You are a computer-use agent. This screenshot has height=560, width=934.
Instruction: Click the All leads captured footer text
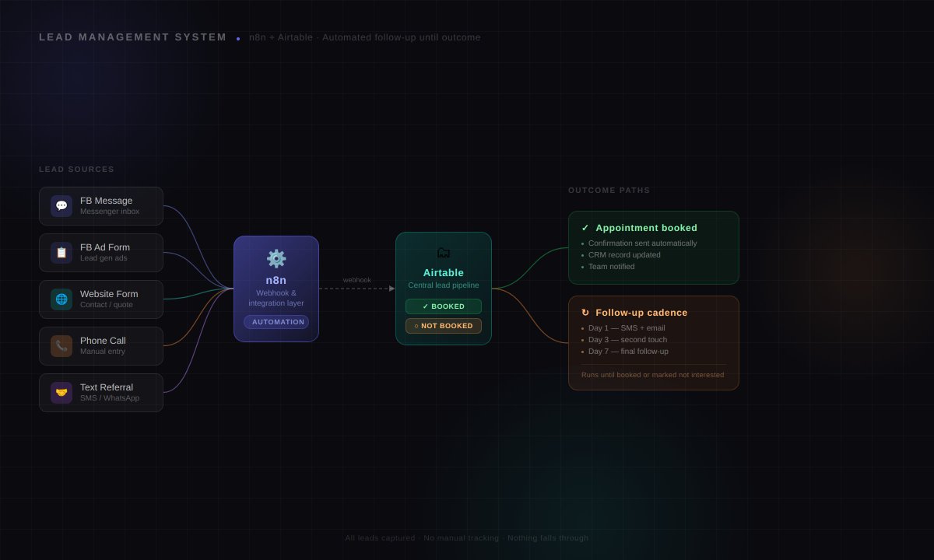pos(467,538)
